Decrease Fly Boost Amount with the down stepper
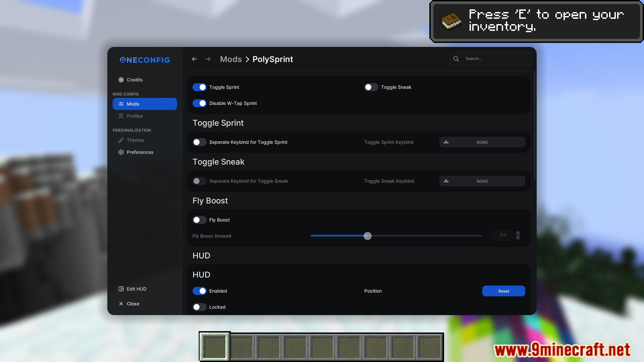This screenshot has height=362, width=644. [518, 238]
